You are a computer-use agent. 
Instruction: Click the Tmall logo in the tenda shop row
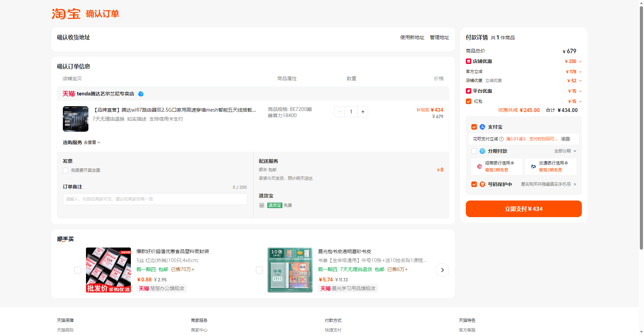tap(68, 94)
